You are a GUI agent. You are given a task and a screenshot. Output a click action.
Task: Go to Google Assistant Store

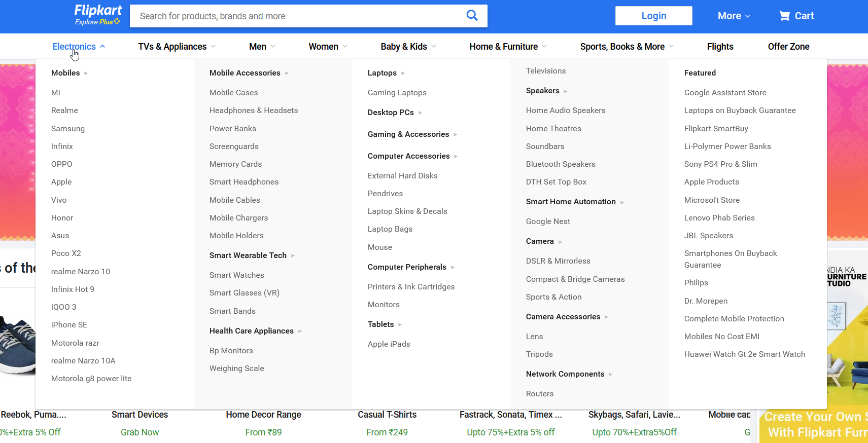pos(725,93)
